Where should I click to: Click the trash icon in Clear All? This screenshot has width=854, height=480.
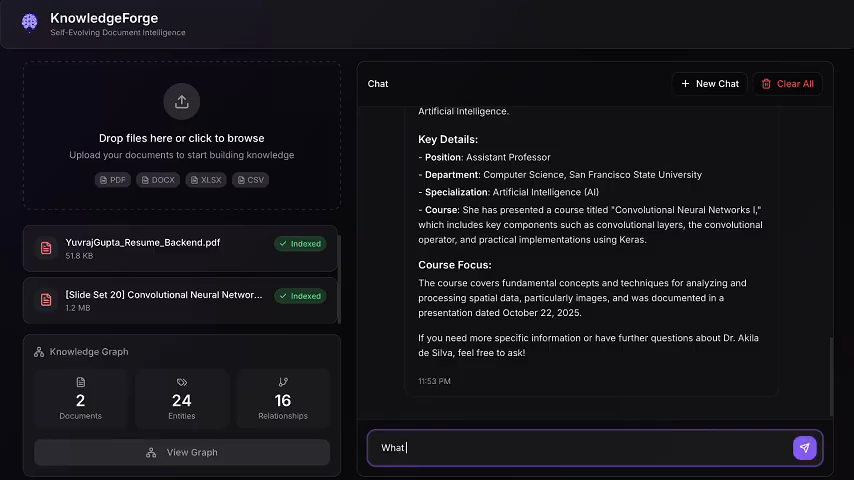coord(766,84)
